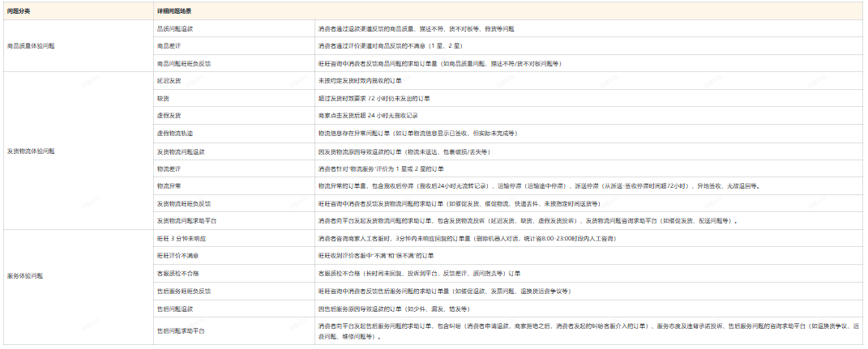The image size is (868, 349).
Task: Click the 售后问题退款 cell
Action: coord(175,309)
